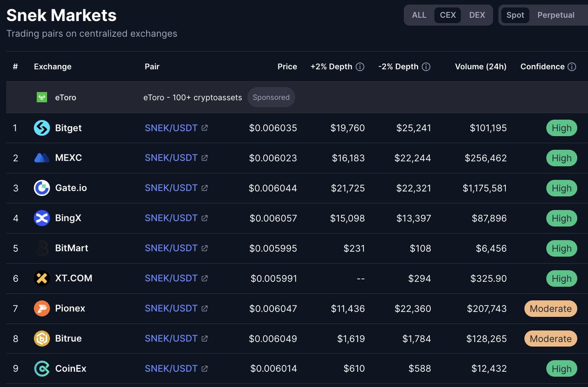Click the $325.90 volume value
588x387 pixels.
489,278
